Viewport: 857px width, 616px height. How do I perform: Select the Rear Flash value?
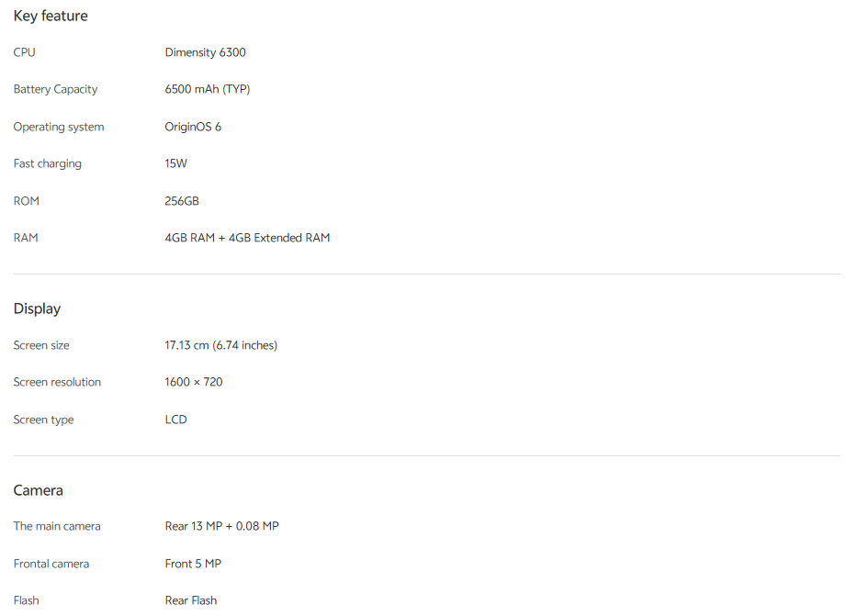[x=191, y=600]
